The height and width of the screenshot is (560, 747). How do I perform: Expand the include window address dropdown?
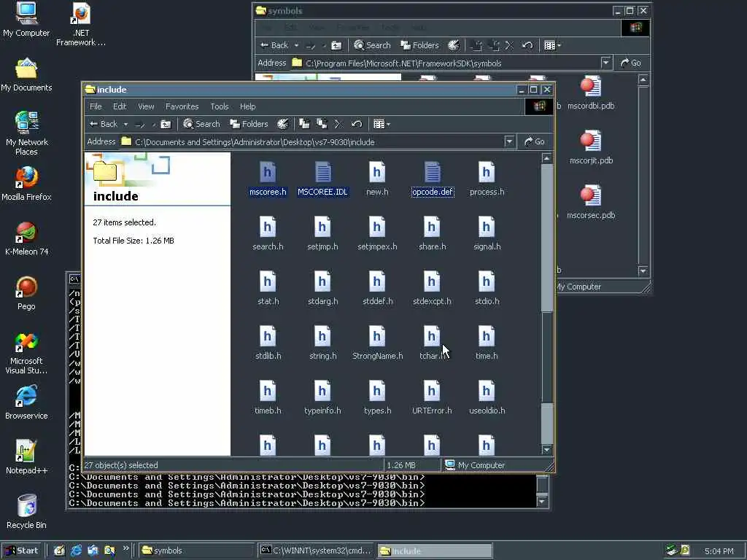[509, 142]
